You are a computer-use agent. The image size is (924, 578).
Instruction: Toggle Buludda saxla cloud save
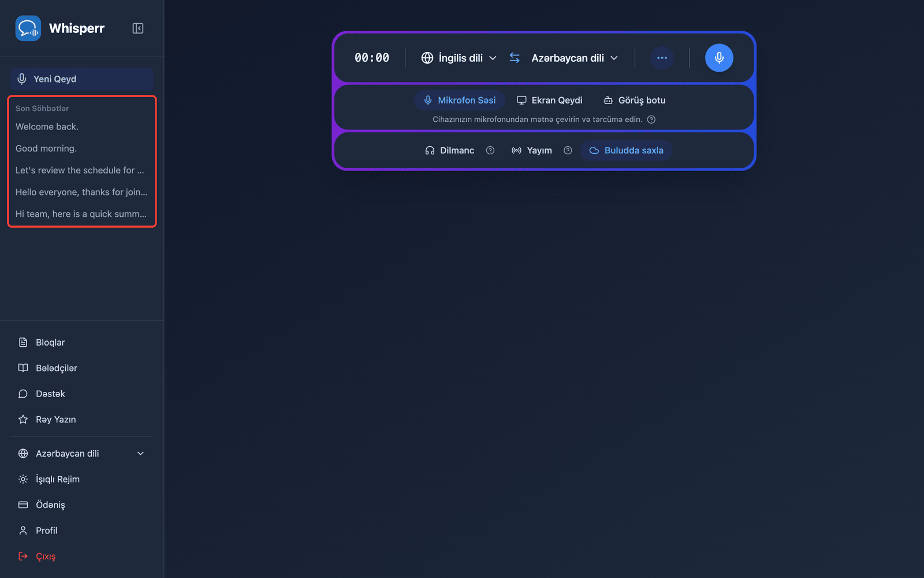point(626,150)
